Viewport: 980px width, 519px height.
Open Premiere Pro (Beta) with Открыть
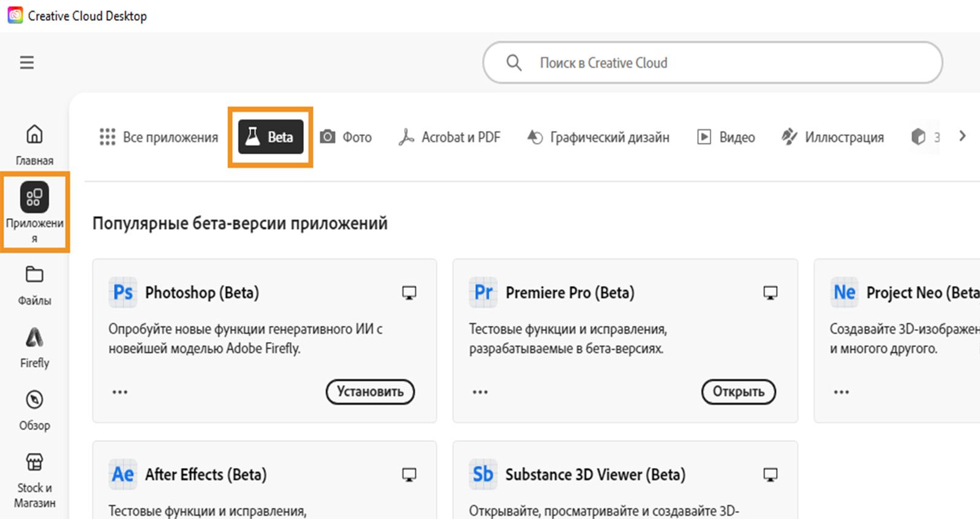click(x=739, y=392)
